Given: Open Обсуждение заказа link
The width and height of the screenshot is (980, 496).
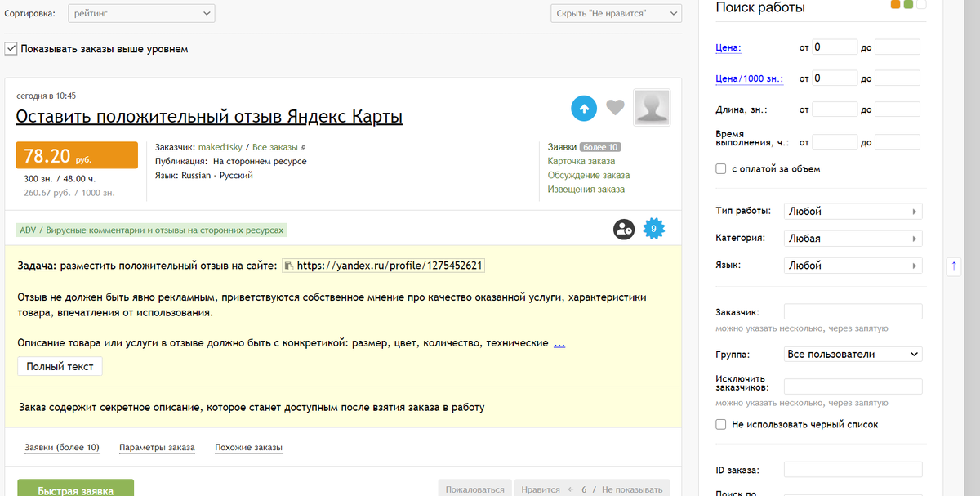Looking at the screenshot, I should [x=589, y=176].
